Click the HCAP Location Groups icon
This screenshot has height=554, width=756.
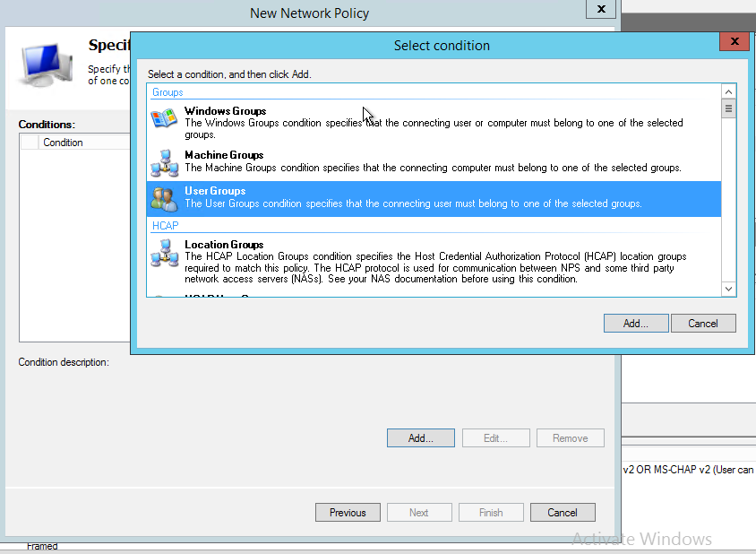coord(165,254)
